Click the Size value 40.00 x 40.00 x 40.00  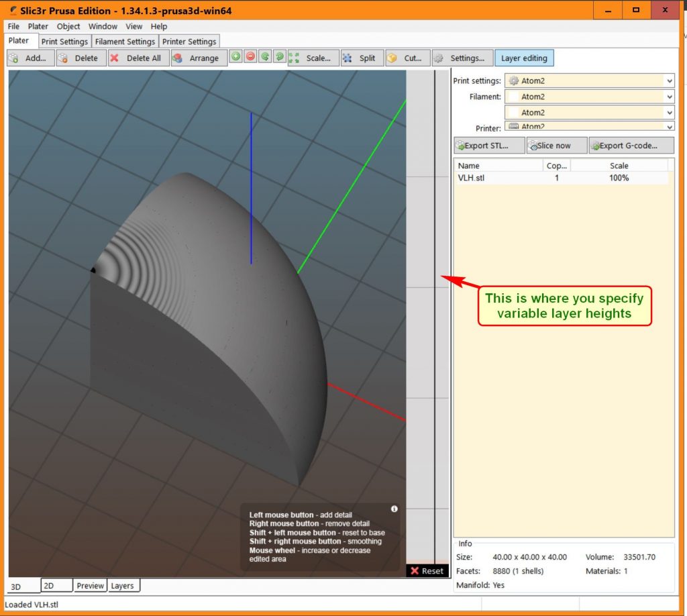point(529,558)
